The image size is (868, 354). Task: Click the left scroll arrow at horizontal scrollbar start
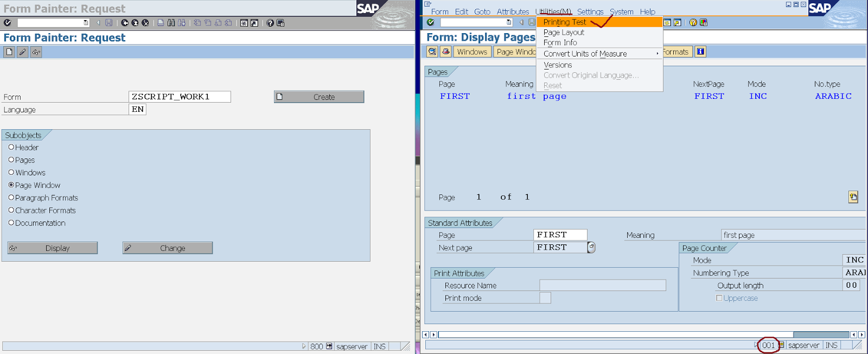tap(425, 334)
